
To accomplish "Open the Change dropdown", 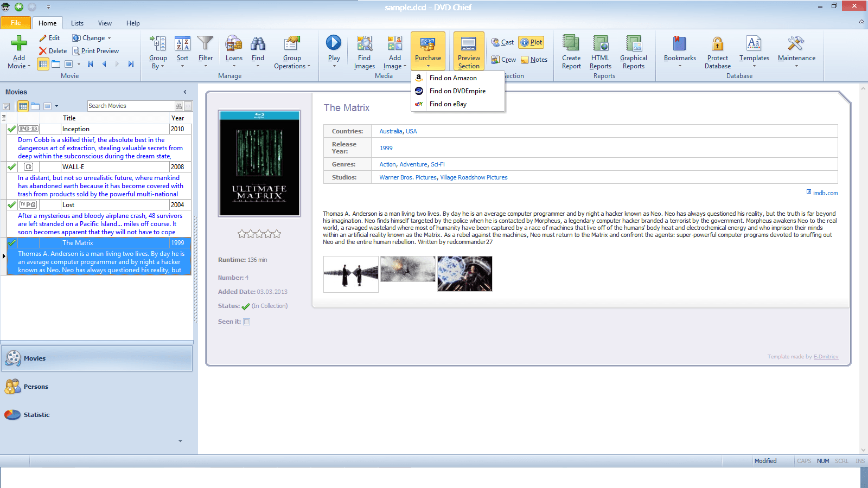I will [92, 38].
